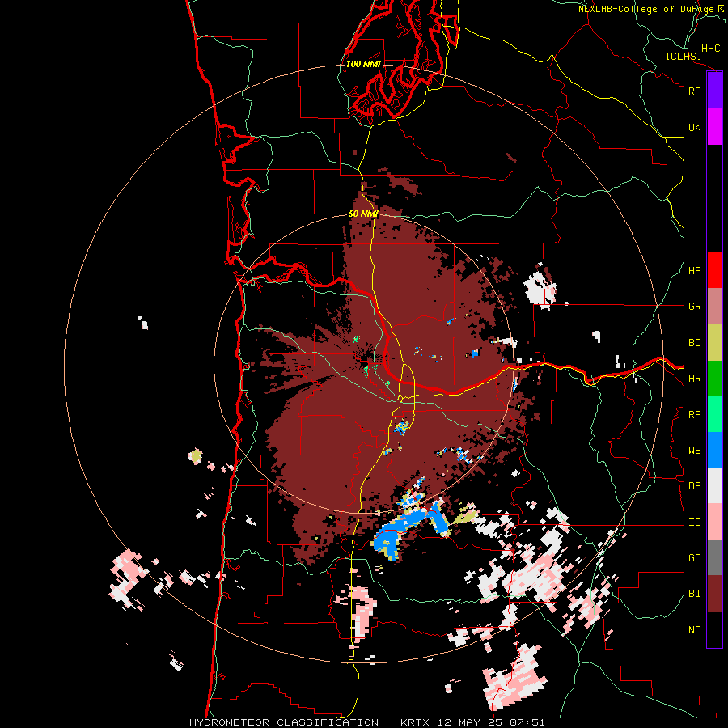This screenshot has width=728, height=728.
Task: Click the UK legend label
Action: (694, 127)
